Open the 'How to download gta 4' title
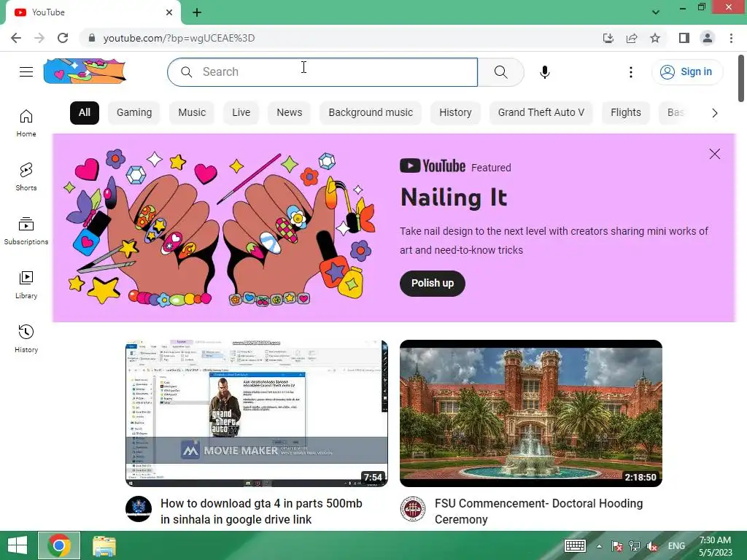Image resolution: width=747 pixels, height=560 pixels. pos(261,511)
